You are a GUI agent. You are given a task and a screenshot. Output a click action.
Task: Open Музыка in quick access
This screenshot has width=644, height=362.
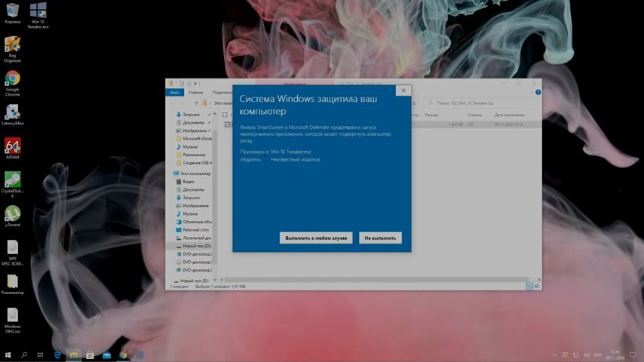click(x=190, y=147)
